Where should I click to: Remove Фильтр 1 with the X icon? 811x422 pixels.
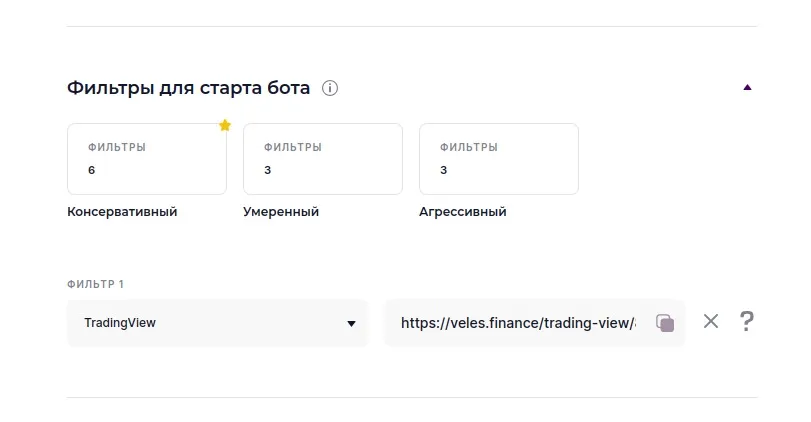(x=711, y=321)
